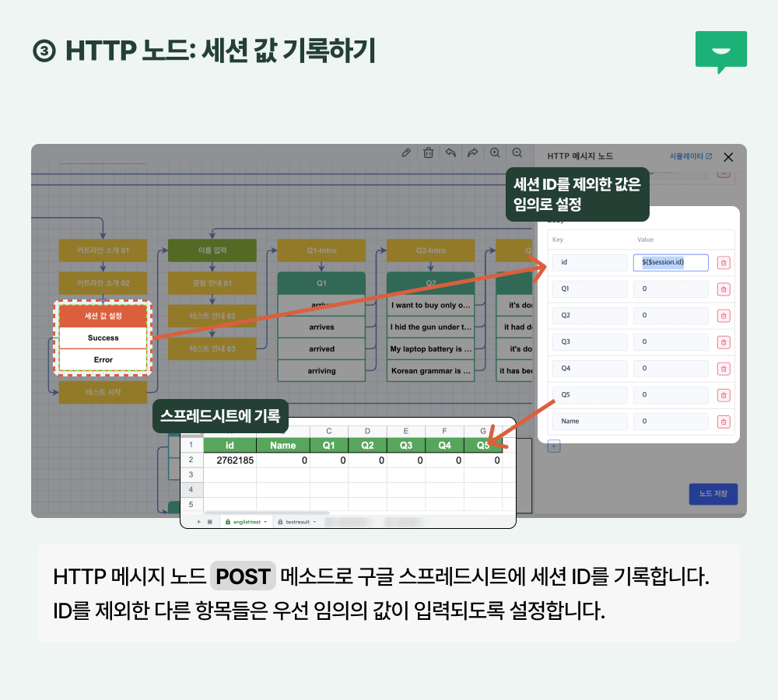Click the Success output of 세션 값 설정
The width and height of the screenshot is (778, 700).
(103, 338)
